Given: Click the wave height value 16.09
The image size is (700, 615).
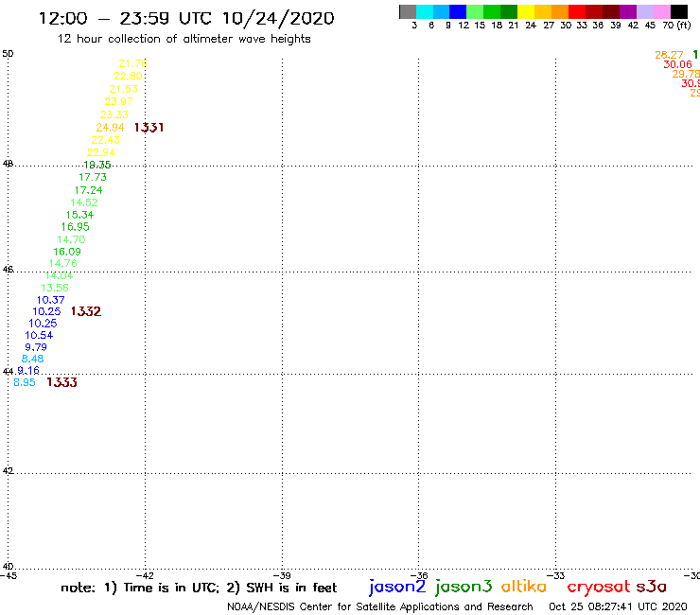Looking at the screenshot, I should click(x=67, y=252).
